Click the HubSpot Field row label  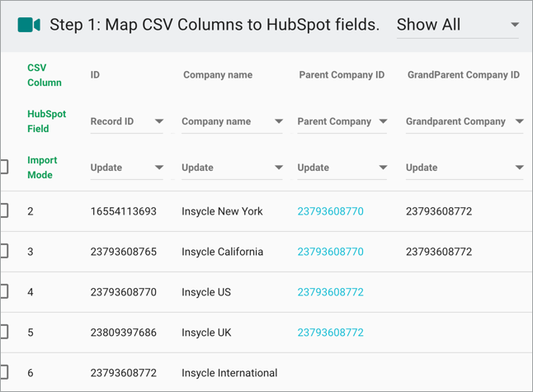point(47,121)
